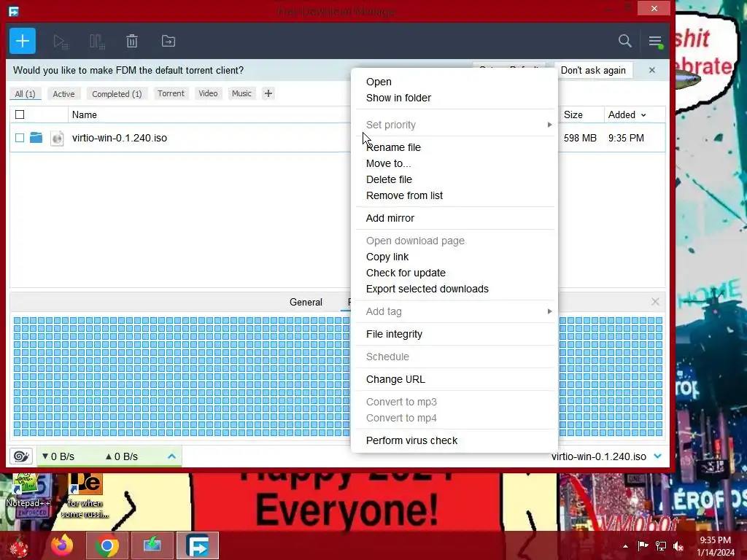
Task: Dismiss the default torrent client banner
Action: coord(651,71)
